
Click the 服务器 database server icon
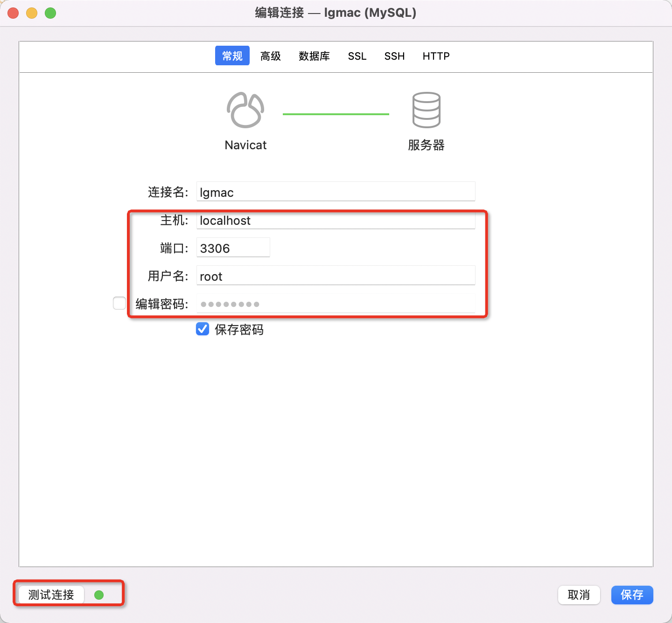tap(426, 111)
